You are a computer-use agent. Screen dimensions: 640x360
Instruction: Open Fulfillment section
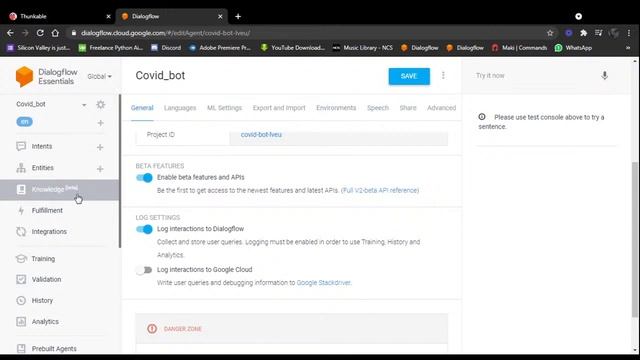click(47, 211)
